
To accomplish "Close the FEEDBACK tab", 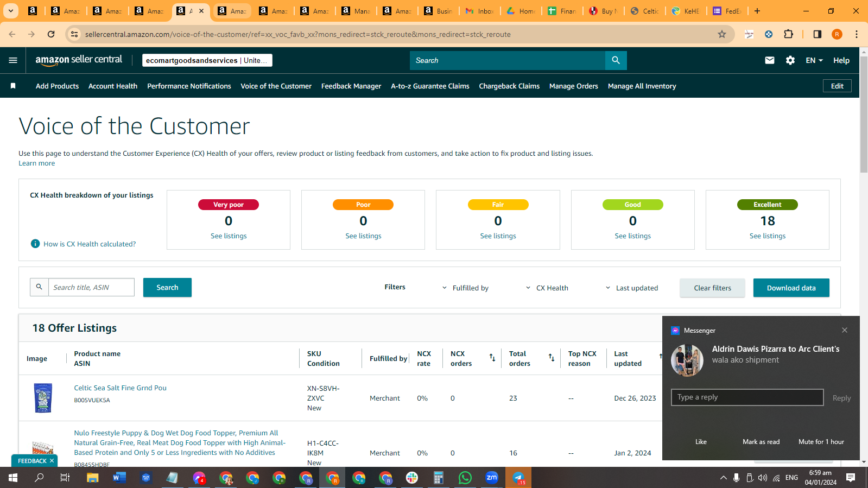I will click(x=52, y=461).
